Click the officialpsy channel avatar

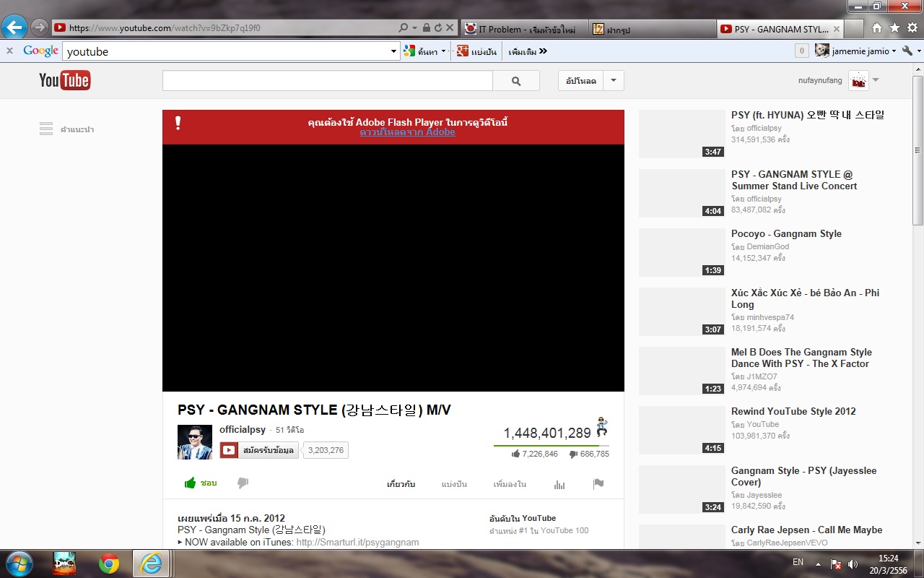point(195,442)
